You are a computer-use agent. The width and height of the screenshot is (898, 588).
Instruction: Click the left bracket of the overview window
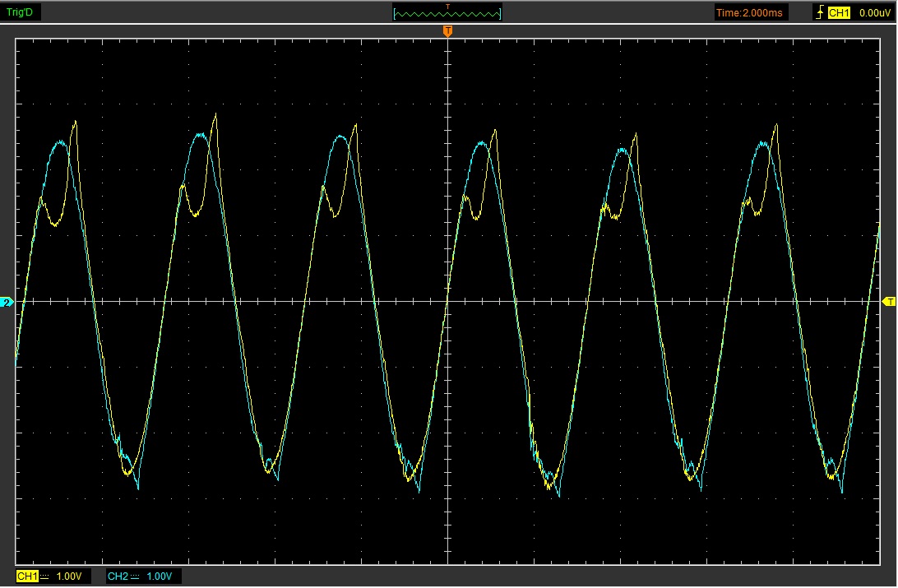click(x=396, y=14)
